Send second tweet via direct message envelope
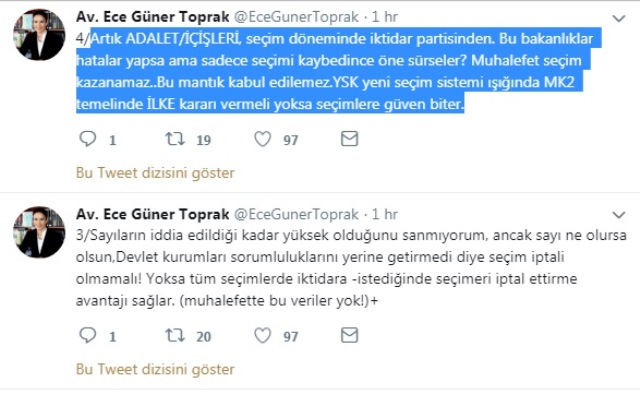Image resolution: width=640 pixels, height=394 pixels. [349, 335]
